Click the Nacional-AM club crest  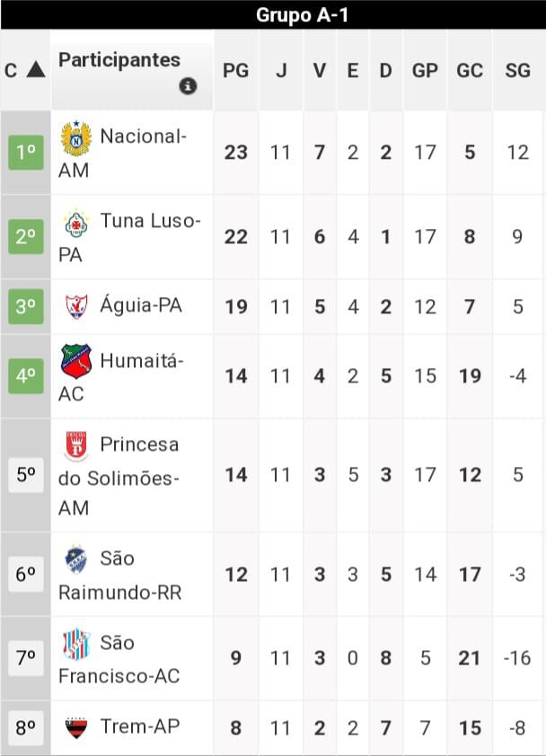[75, 137]
